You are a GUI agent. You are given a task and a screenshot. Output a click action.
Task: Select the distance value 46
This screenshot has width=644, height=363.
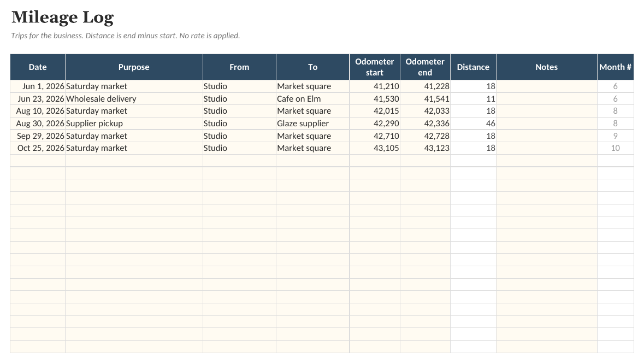click(x=473, y=124)
